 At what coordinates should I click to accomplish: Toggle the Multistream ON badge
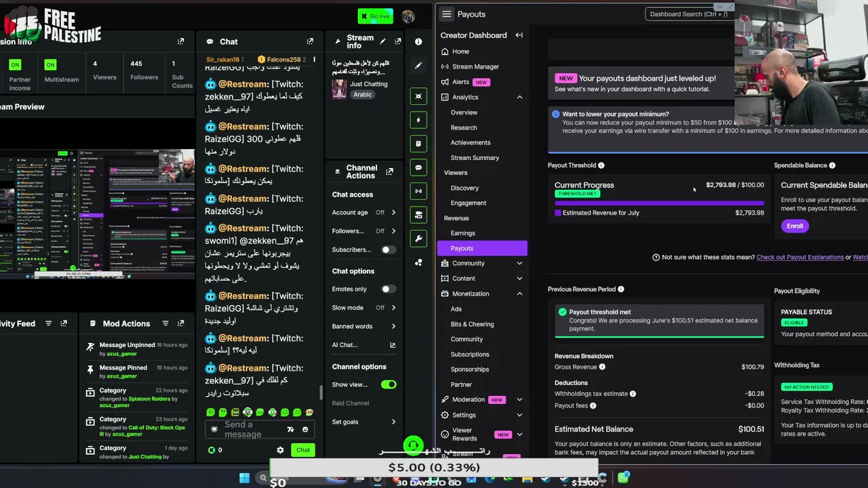tap(50, 65)
